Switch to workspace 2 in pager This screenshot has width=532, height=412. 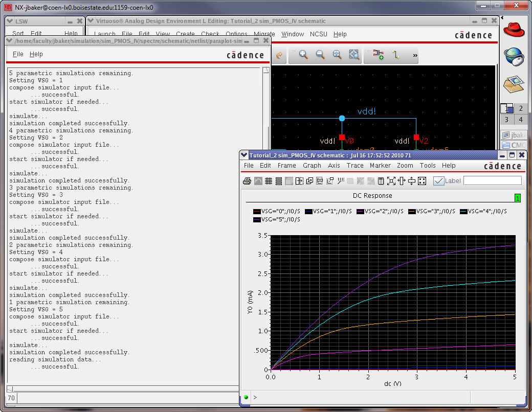521,108
